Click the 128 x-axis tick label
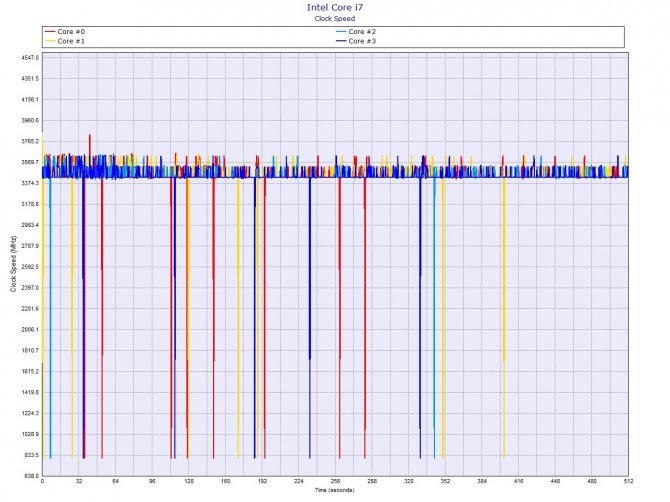The width and height of the screenshot is (670, 502). 189,481
